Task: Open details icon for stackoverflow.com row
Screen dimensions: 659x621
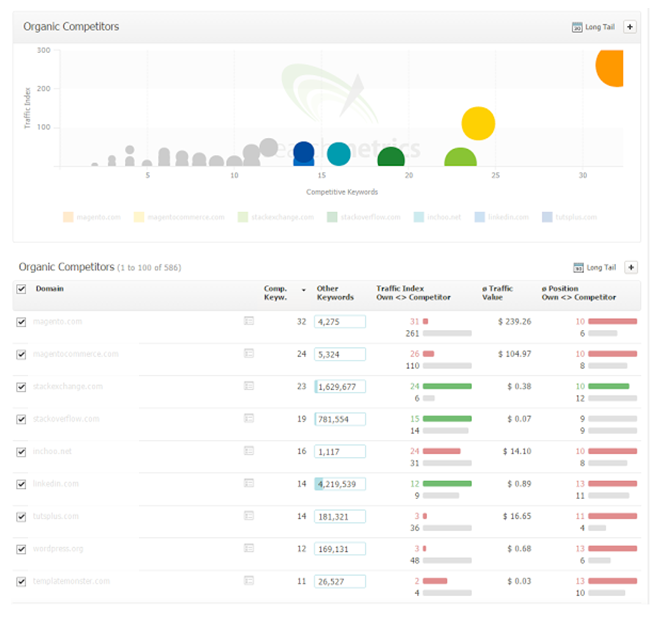Action: click(249, 418)
